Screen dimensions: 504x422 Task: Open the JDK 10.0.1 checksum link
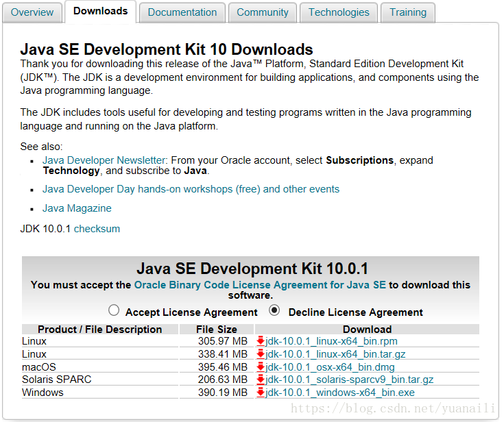97,229
